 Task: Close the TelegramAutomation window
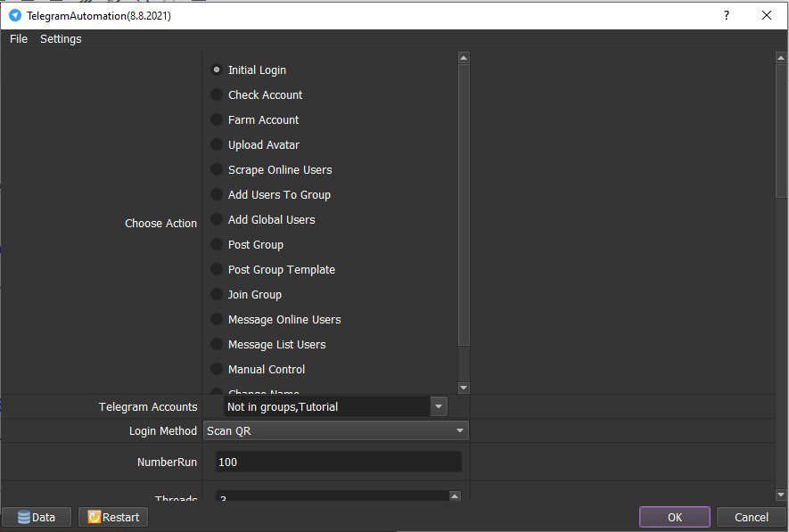coord(767,15)
